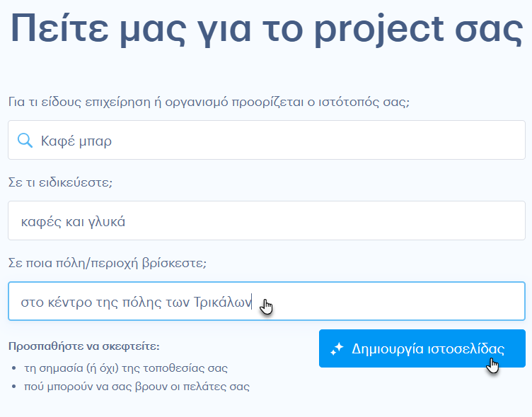Click the Δημιουργία ιστοσελίδας button
Image resolution: width=532 pixels, height=417 pixels.
pyautogui.click(x=422, y=348)
